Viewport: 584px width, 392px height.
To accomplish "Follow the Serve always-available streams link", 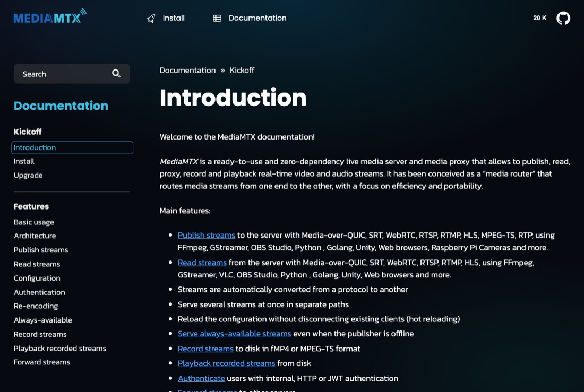I will pyautogui.click(x=234, y=334).
